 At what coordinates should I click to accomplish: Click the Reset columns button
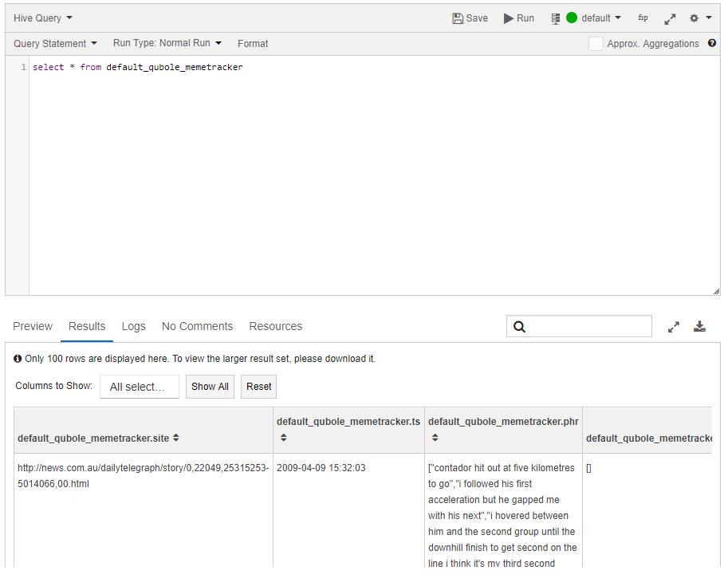click(258, 387)
